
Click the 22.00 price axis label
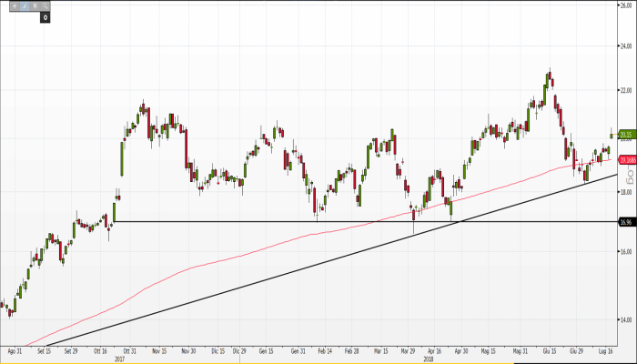tap(626, 91)
